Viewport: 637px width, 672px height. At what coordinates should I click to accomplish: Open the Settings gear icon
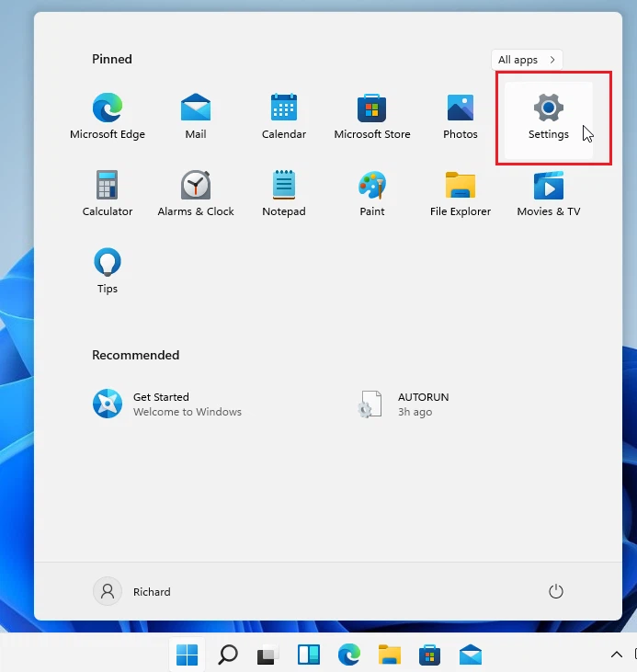(x=549, y=109)
